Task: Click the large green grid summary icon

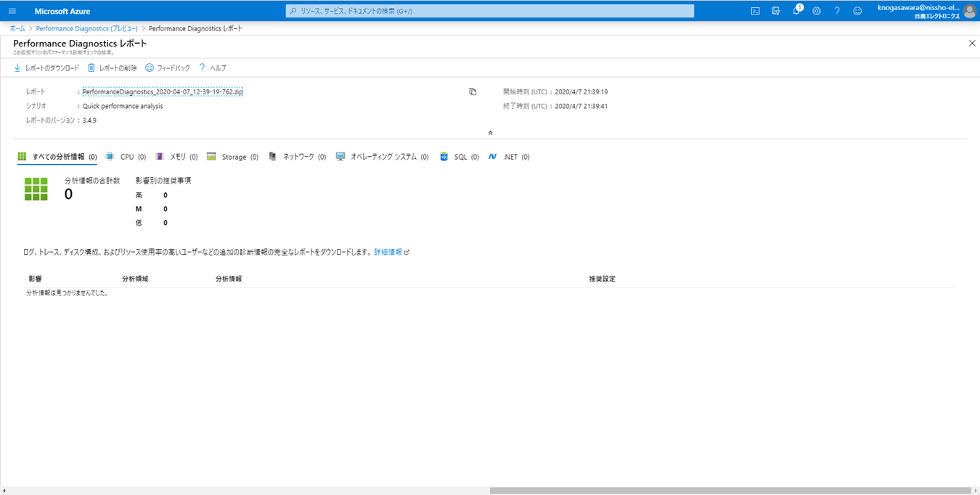Action: pyautogui.click(x=36, y=189)
